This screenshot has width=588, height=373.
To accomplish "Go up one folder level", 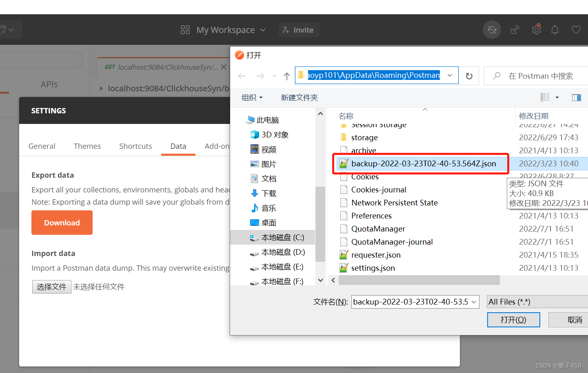I will 287,76.
